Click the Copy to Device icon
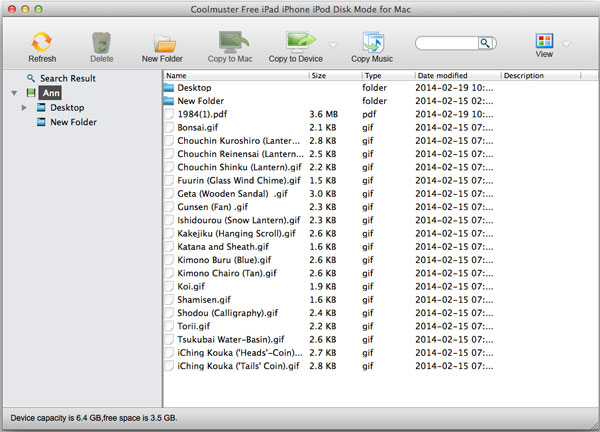 point(301,42)
